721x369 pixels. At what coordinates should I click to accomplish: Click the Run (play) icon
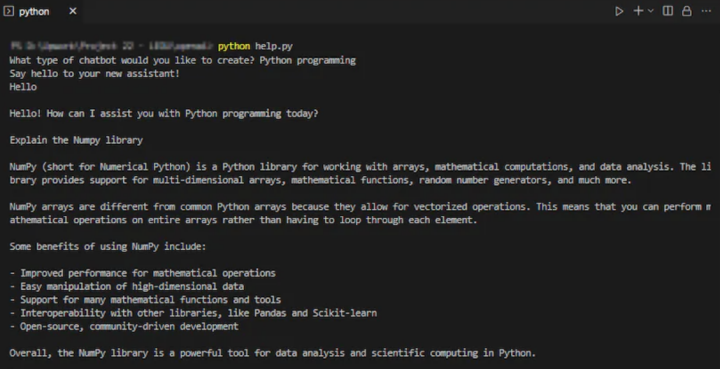pos(619,11)
